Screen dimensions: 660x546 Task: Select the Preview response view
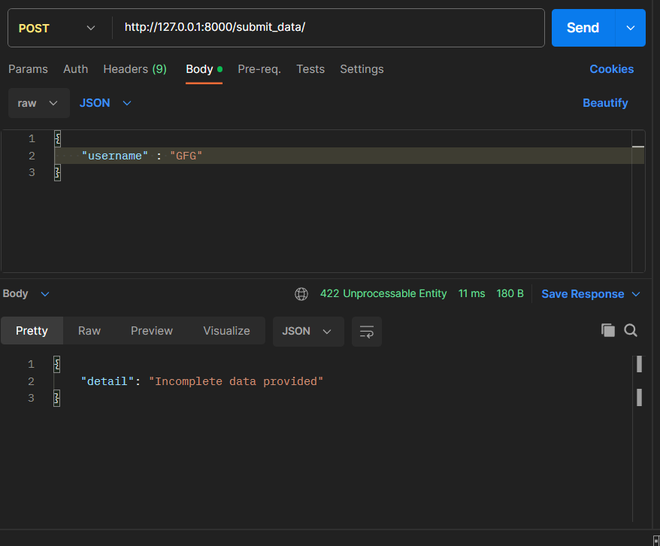[x=152, y=331]
